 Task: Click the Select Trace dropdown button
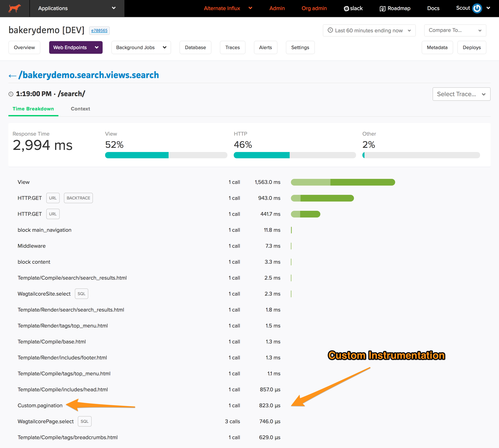(461, 94)
